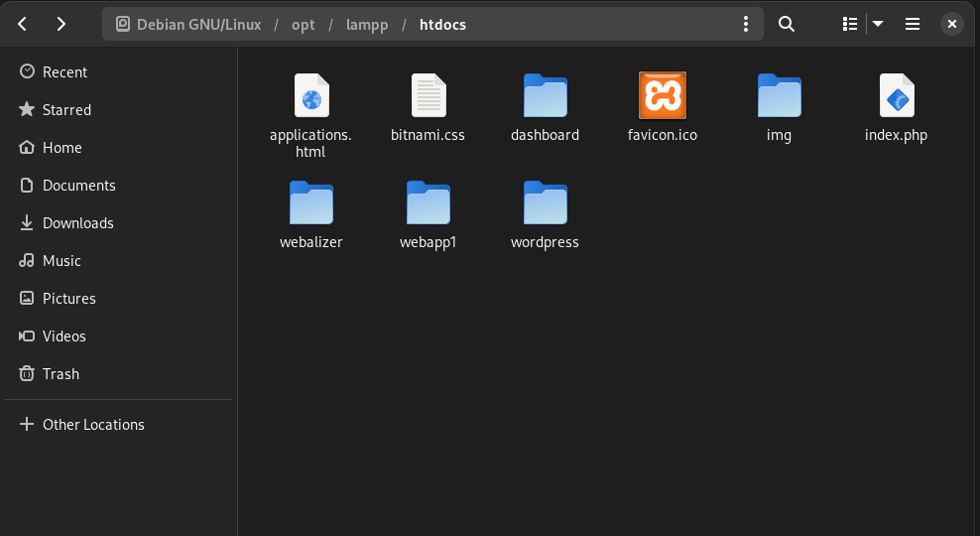Expand the view options dropdown arrow
Screen dimensions: 980x536
(877, 24)
